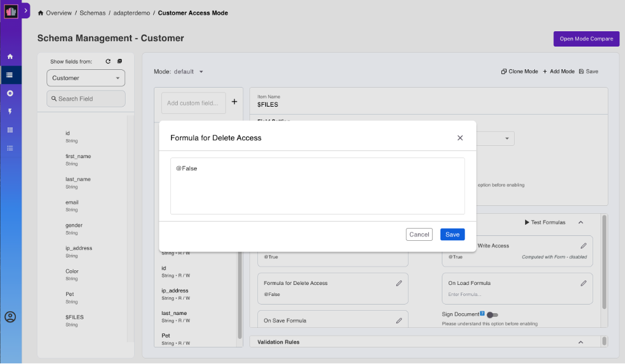Select the gender field
This screenshot has height=364, width=625.
pos(74,229)
